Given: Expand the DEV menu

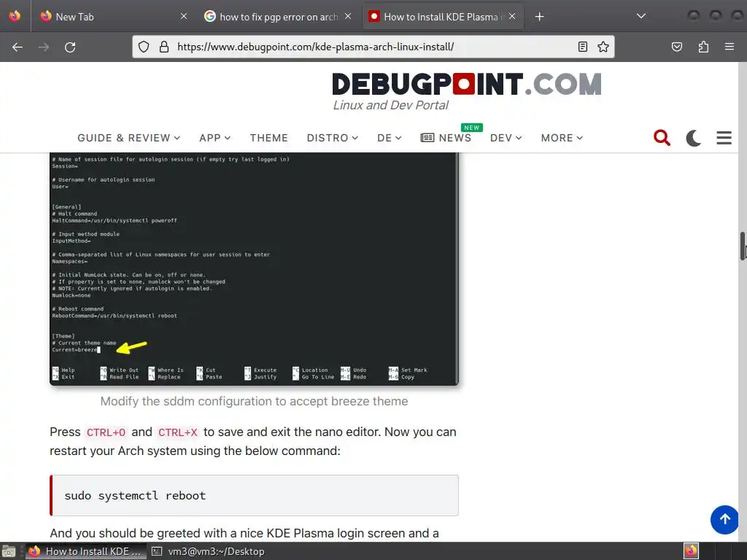Looking at the screenshot, I should click(x=506, y=138).
